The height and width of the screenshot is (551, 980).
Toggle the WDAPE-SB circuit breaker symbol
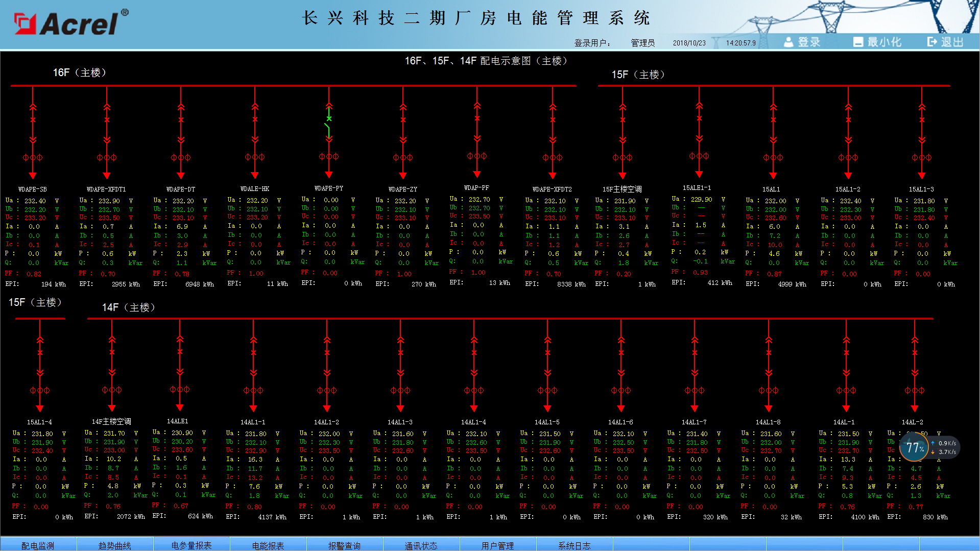[x=33, y=121]
